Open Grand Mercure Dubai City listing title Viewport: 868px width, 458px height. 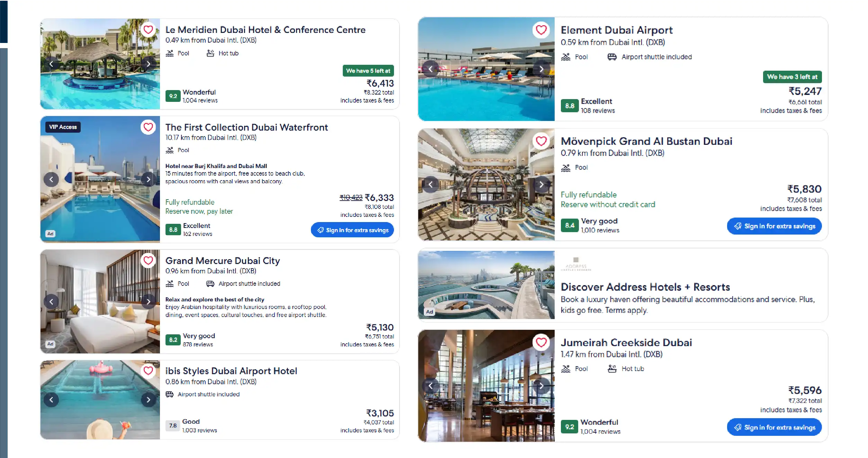223,261
